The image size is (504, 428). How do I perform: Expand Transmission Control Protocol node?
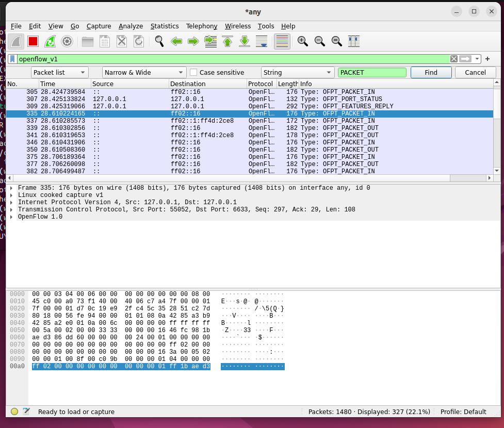pos(11,209)
